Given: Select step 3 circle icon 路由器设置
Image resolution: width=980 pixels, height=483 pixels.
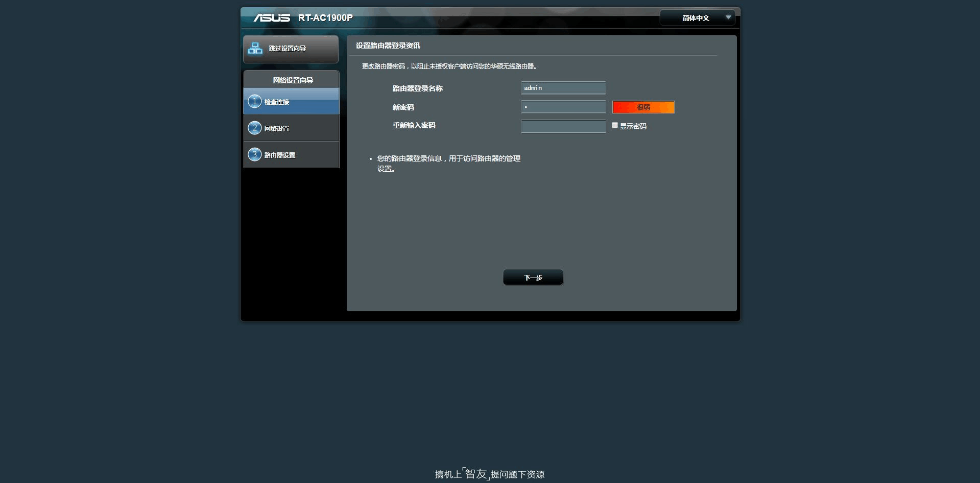Looking at the screenshot, I should [x=254, y=154].
